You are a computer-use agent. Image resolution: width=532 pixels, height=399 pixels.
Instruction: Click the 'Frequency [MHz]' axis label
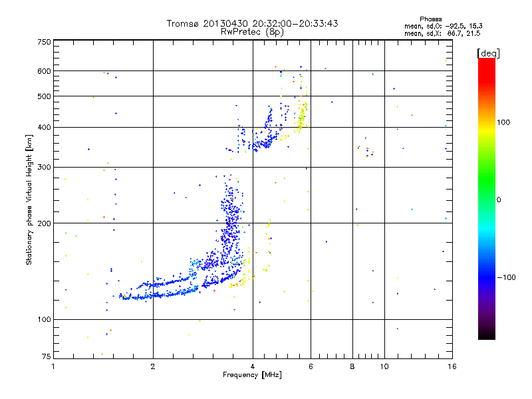pos(252,375)
